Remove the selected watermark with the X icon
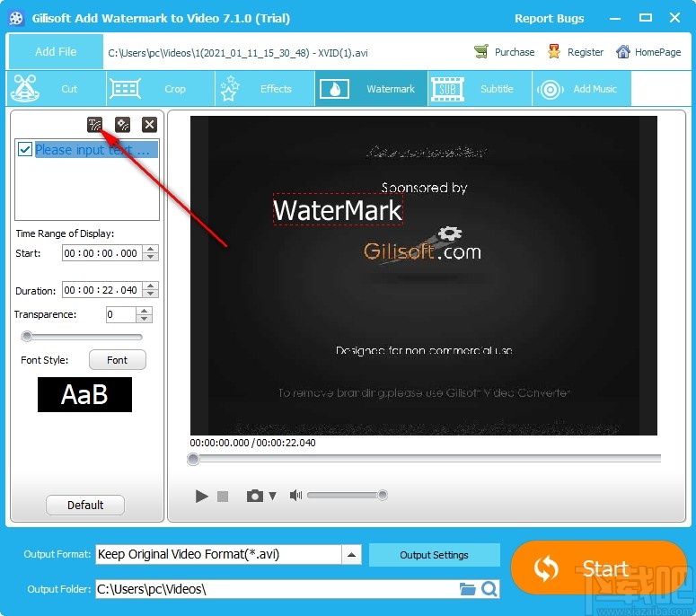This screenshot has width=696, height=616. coord(150,125)
